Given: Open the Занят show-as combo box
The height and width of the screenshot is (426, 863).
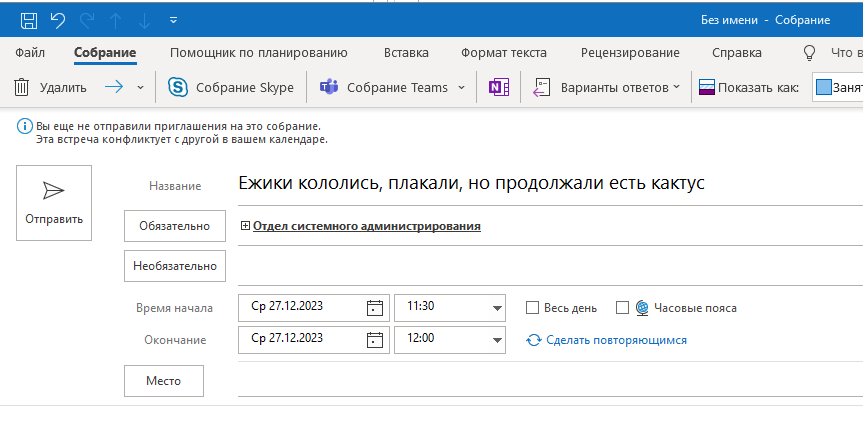Looking at the screenshot, I should pyautogui.click(x=838, y=88).
